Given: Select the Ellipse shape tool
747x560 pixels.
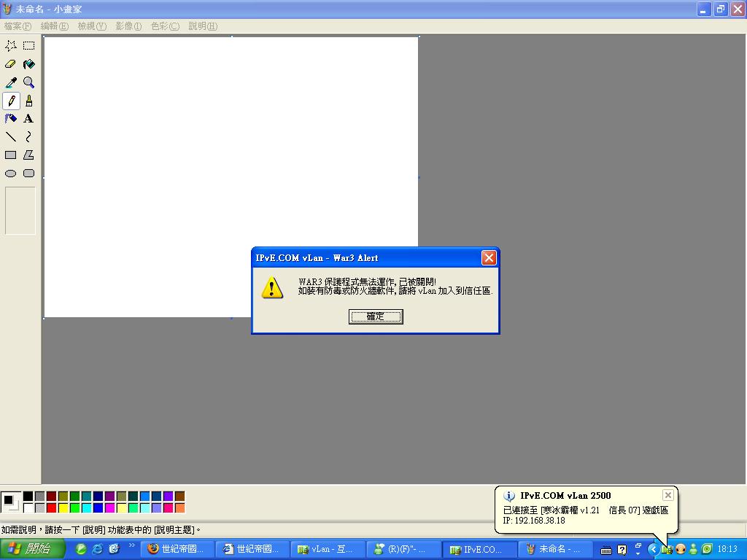Looking at the screenshot, I should pos(11,174).
